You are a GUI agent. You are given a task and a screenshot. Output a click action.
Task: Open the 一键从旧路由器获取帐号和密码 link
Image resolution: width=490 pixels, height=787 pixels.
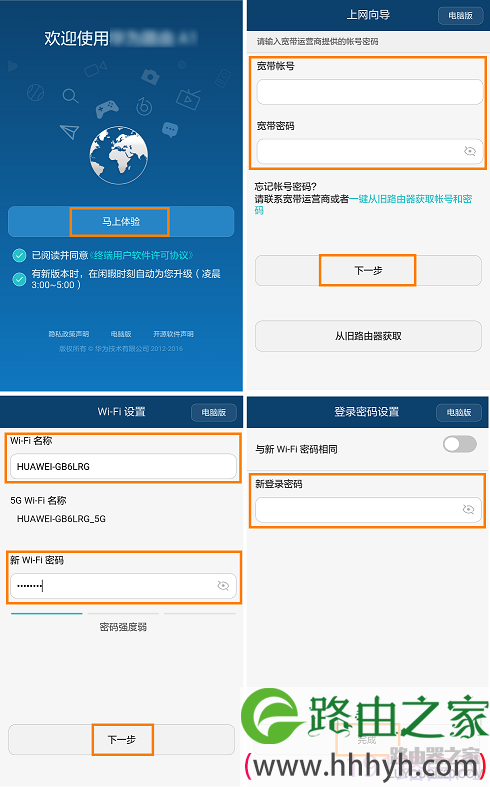[411, 199]
